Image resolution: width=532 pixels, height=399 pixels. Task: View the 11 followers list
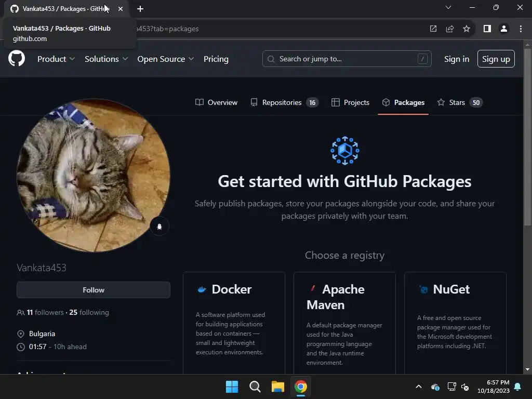(45, 312)
